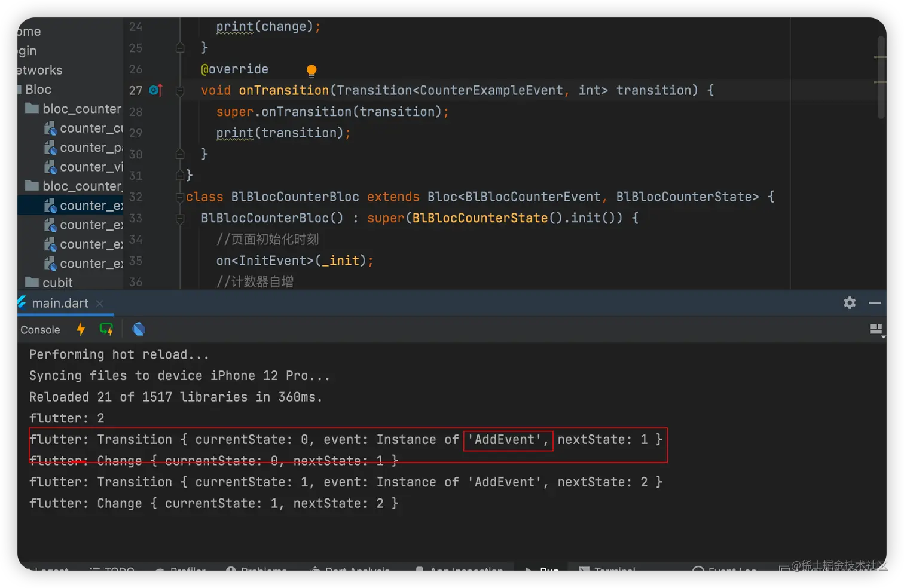Click the print(transition); statement

[283, 133]
